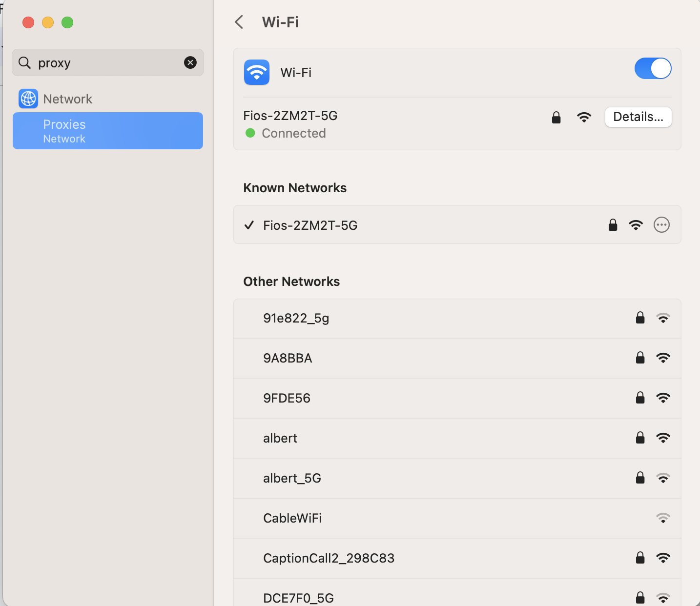Click the Network globe icon in sidebar
Screen dimensions: 700x606
28,99
